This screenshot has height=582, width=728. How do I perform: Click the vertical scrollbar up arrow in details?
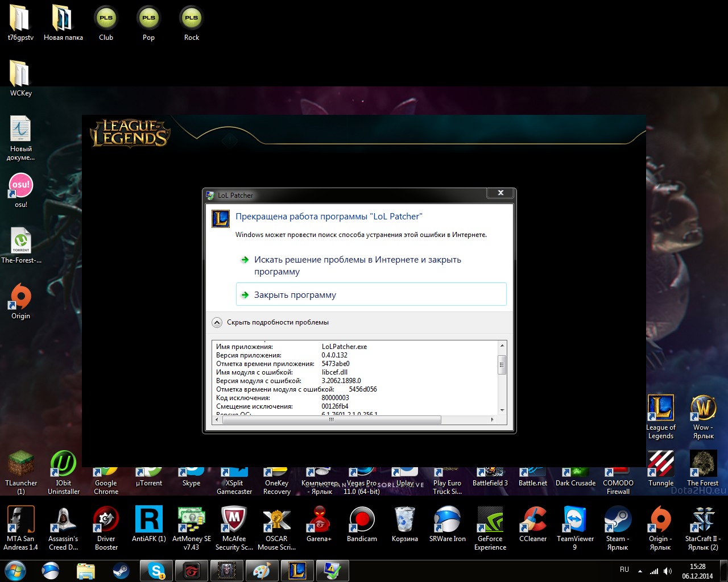(502, 346)
